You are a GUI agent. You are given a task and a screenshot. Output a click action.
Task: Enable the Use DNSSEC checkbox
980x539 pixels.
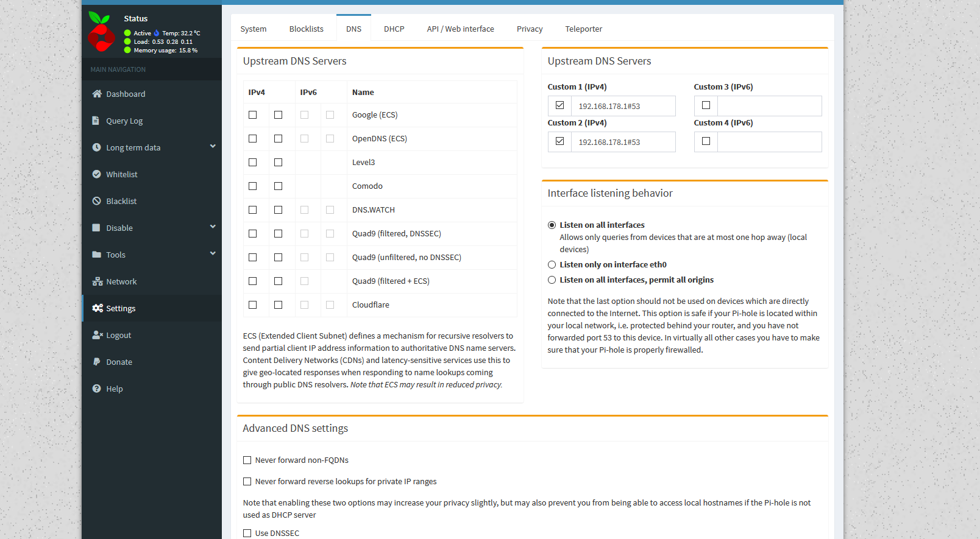tap(247, 534)
